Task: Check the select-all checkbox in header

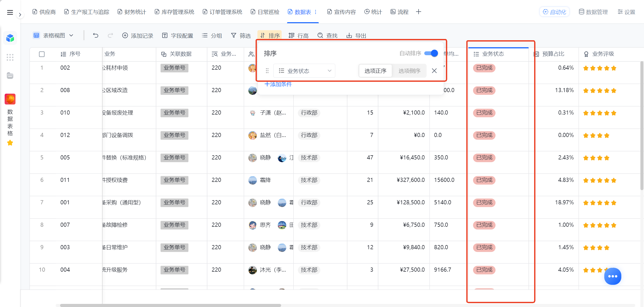Action: 42,54
